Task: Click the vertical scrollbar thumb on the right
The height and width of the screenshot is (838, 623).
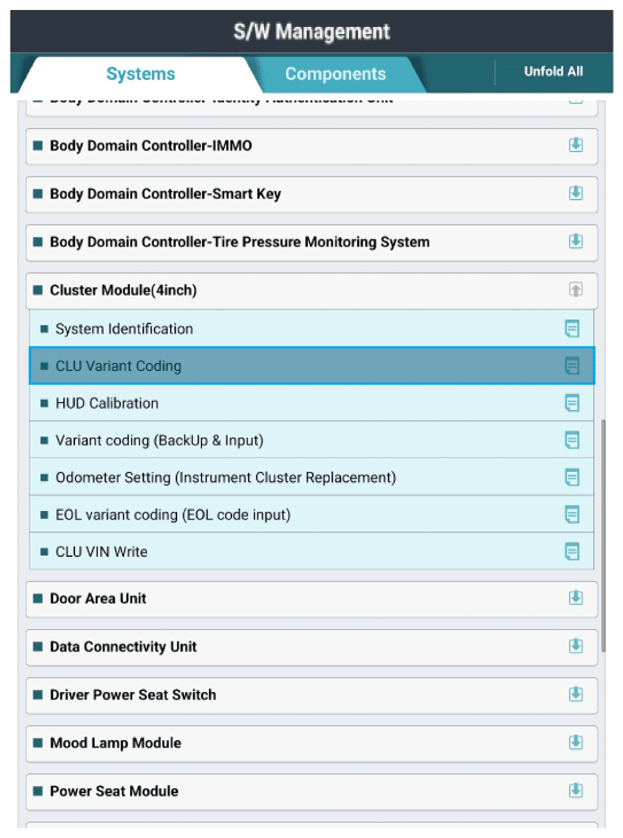Action: pyautogui.click(x=603, y=536)
